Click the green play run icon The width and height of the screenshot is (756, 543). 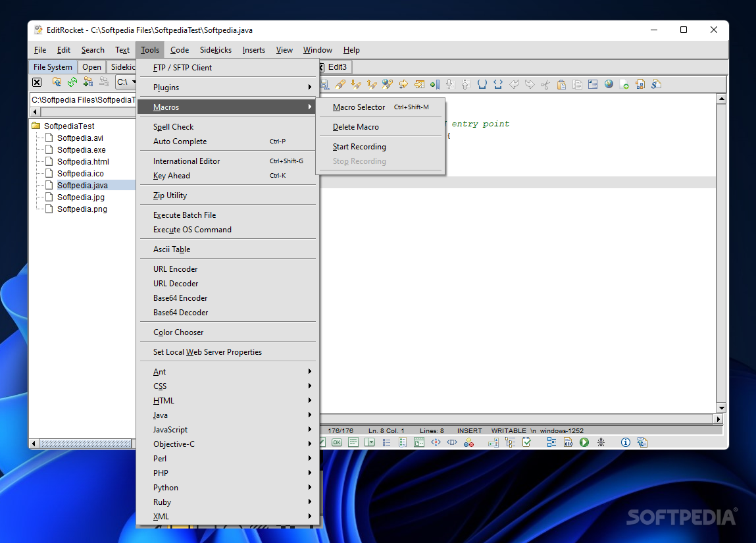(584, 442)
